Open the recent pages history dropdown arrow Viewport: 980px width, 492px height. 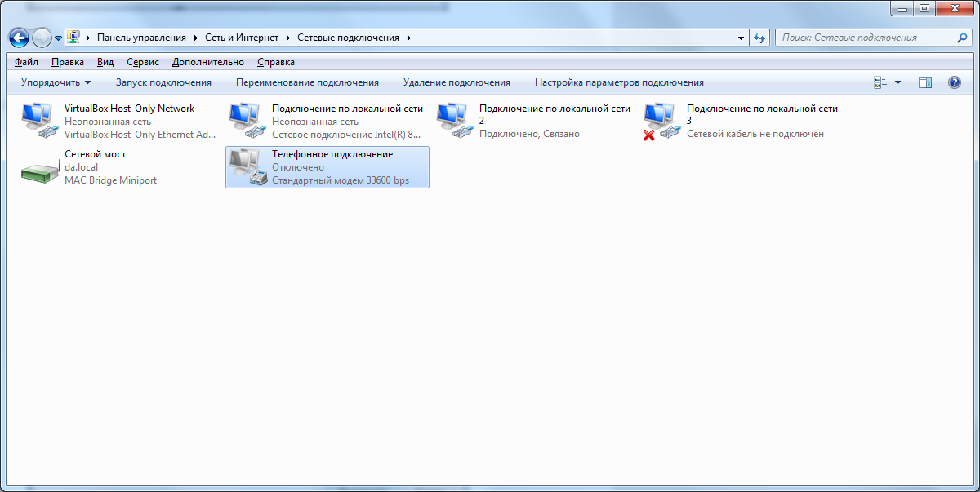(59, 38)
